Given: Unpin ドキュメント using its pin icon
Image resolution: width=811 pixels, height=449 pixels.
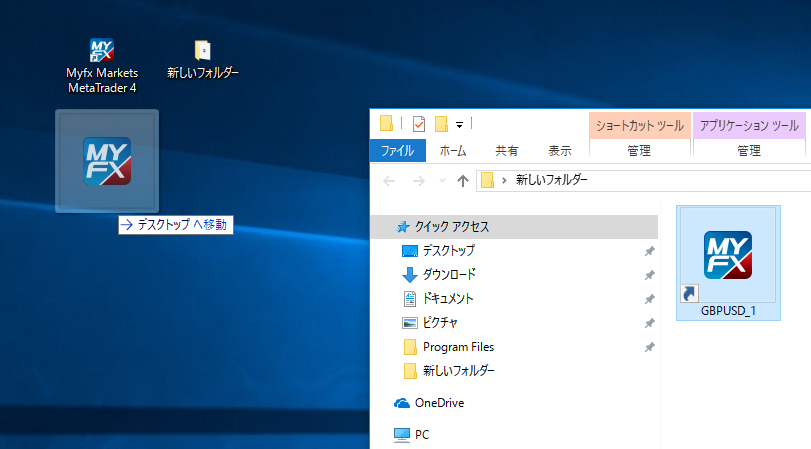Looking at the screenshot, I should coord(650,299).
